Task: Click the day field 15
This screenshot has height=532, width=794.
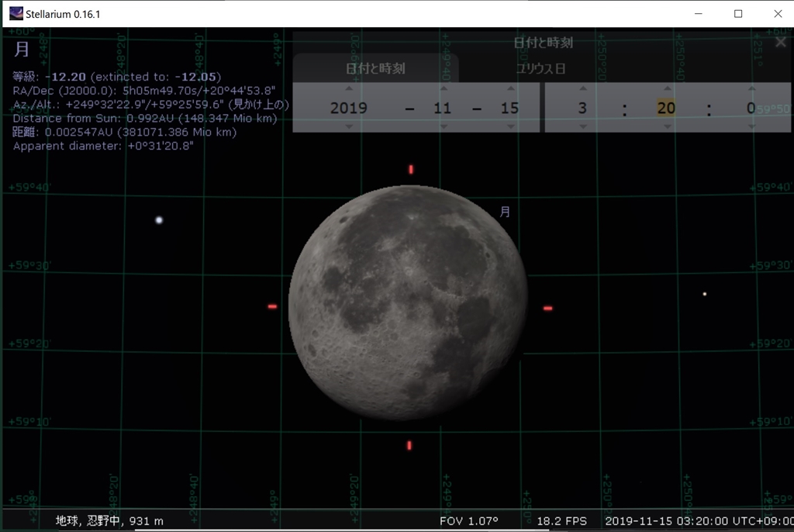Action: pyautogui.click(x=510, y=108)
